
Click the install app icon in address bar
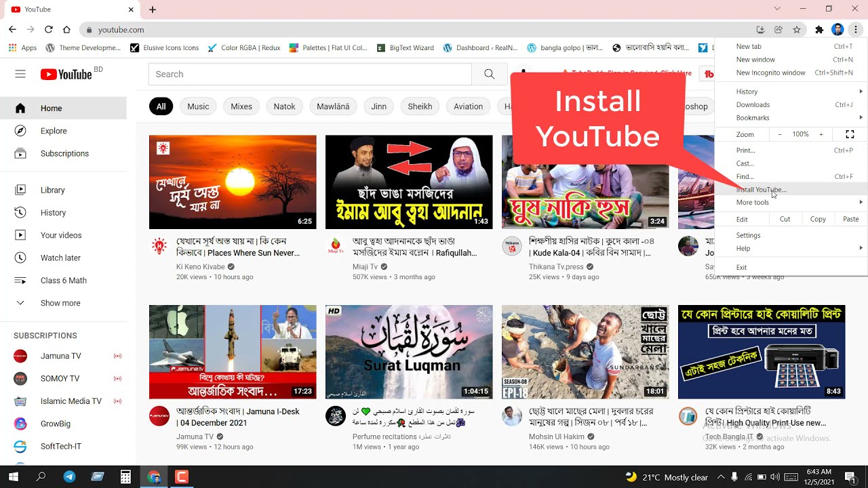760,30
